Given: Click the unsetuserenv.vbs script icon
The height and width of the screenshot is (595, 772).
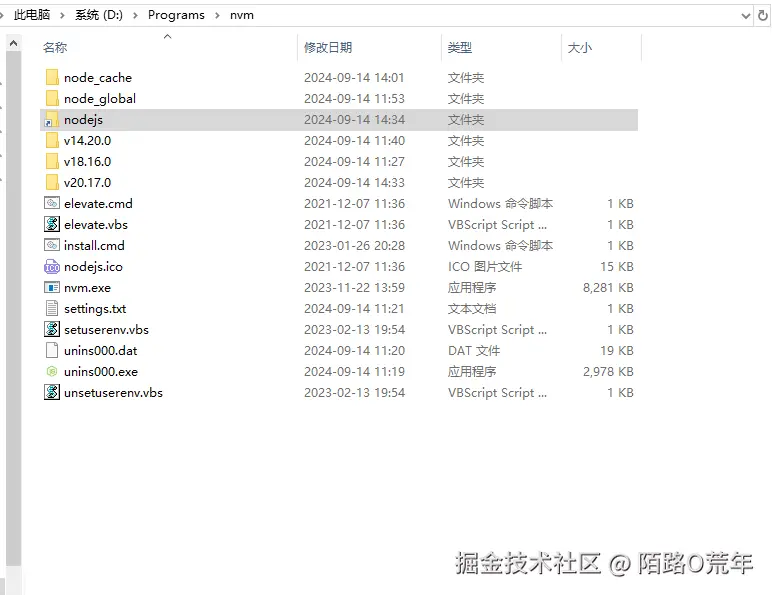Looking at the screenshot, I should (x=52, y=393).
